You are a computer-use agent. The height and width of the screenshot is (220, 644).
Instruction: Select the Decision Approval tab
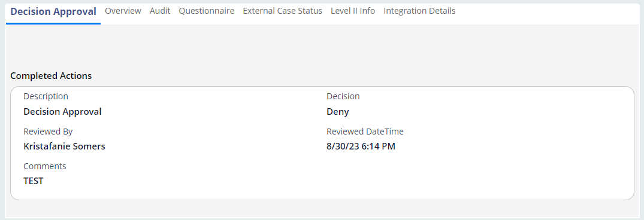[x=53, y=11]
